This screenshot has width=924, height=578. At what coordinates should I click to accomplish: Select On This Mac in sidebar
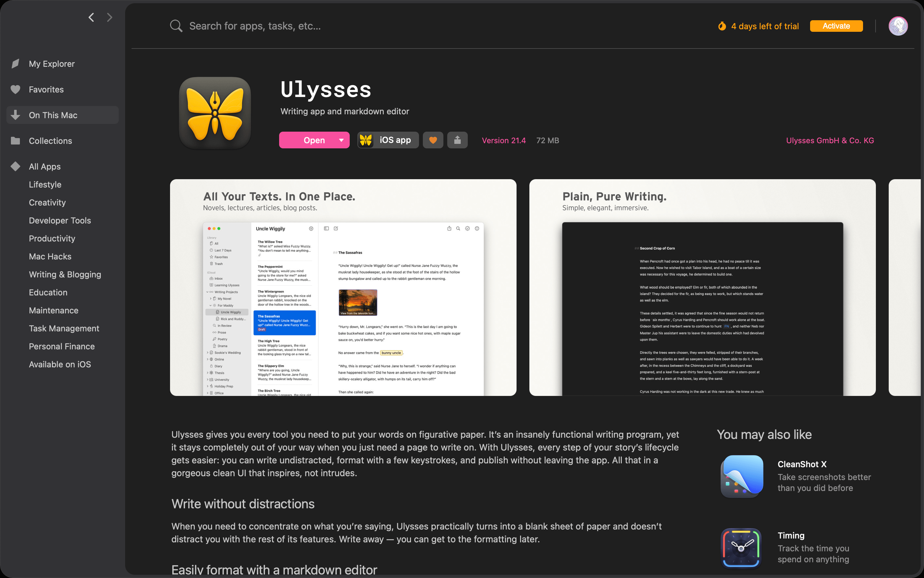(63, 115)
